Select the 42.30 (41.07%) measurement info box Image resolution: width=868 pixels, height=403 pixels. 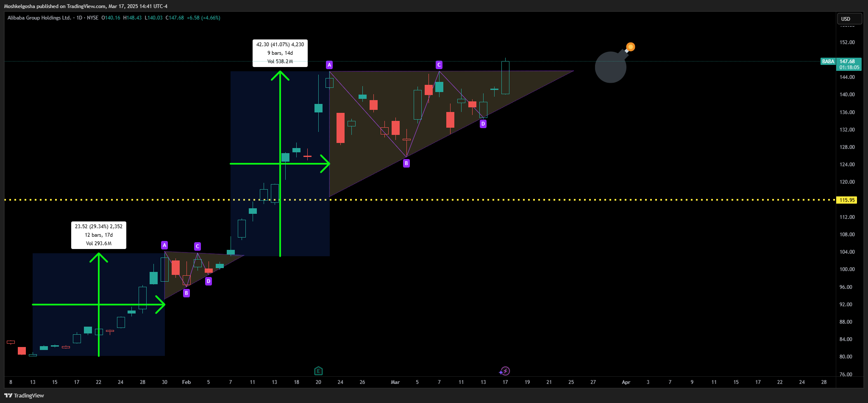(280, 53)
